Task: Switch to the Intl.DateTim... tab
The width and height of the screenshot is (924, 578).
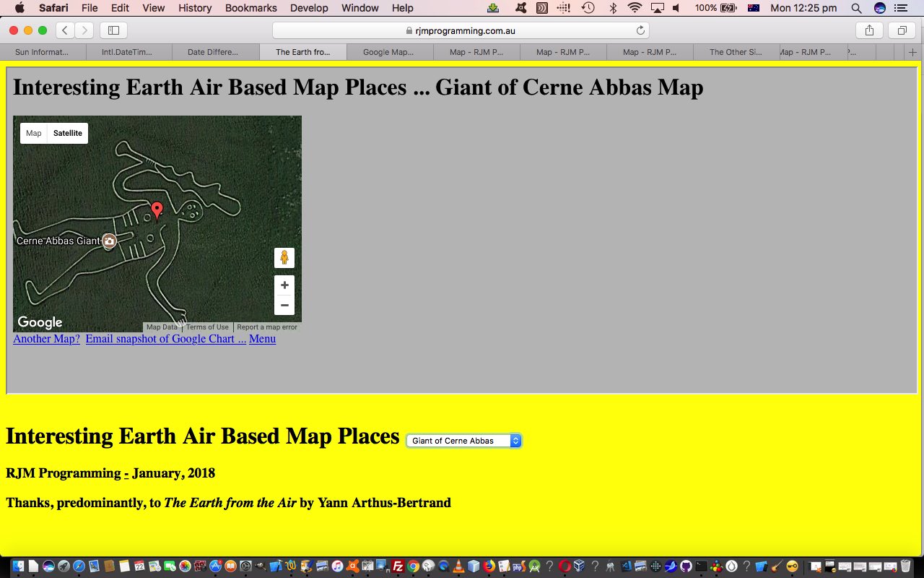Action: click(129, 52)
